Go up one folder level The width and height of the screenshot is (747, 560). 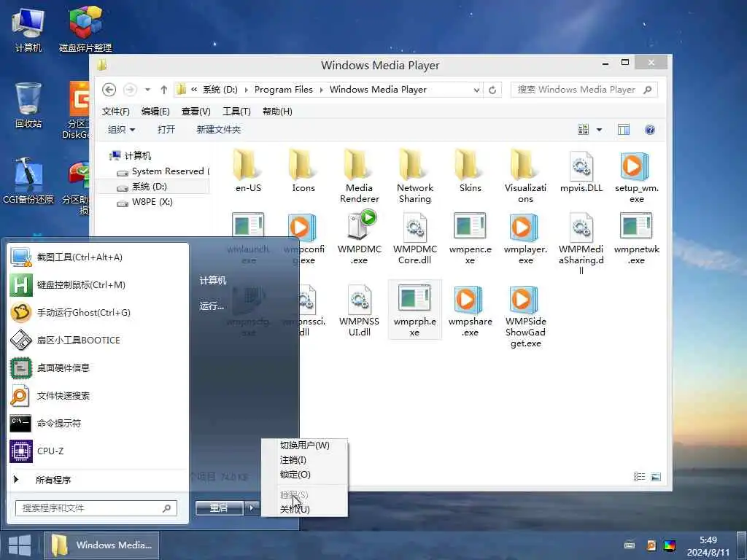pyautogui.click(x=164, y=90)
